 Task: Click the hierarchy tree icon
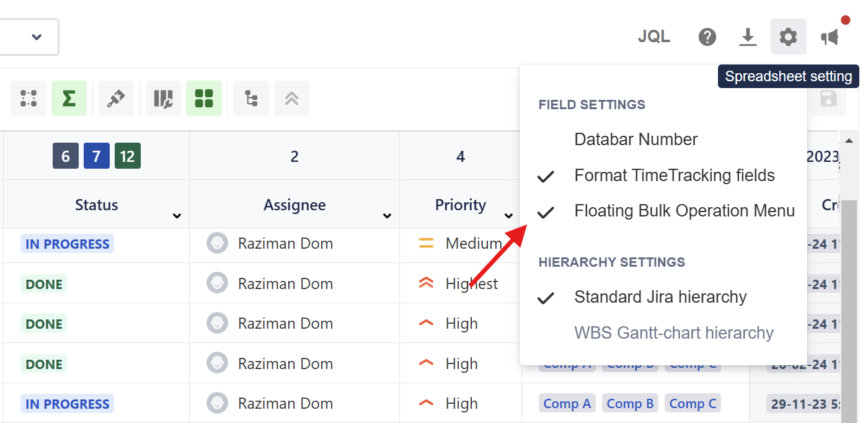coord(251,98)
